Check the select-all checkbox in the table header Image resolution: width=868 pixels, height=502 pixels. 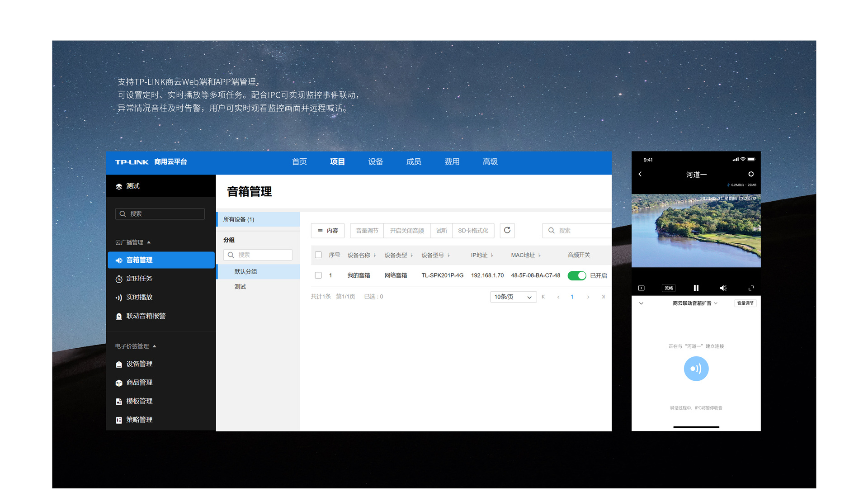point(318,255)
